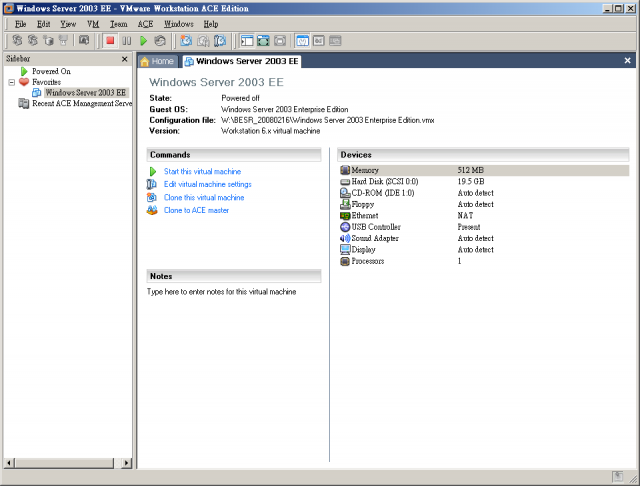640x486 pixels.
Task: Click the third ACE package toolbar icon
Action: point(48,40)
